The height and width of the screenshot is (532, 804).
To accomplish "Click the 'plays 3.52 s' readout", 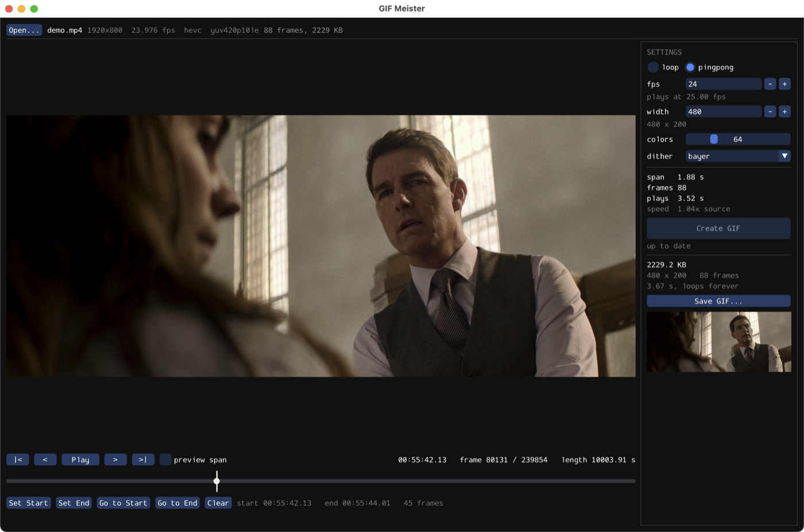I will (675, 198).
